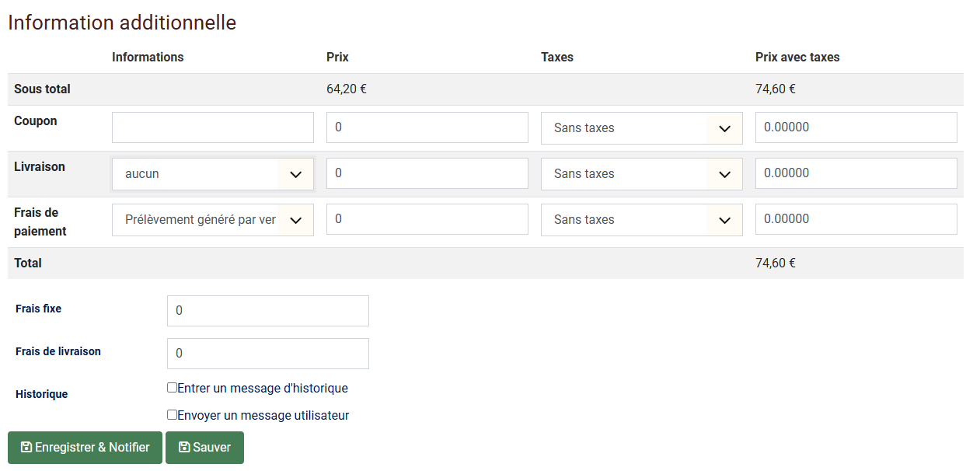Open Livraison taxes dropdown
980x471 pixels.
pos(641,174)
